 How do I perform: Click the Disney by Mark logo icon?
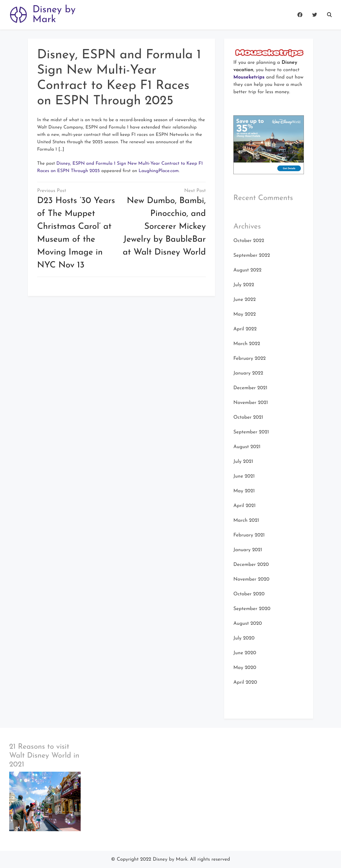(18, 15)
